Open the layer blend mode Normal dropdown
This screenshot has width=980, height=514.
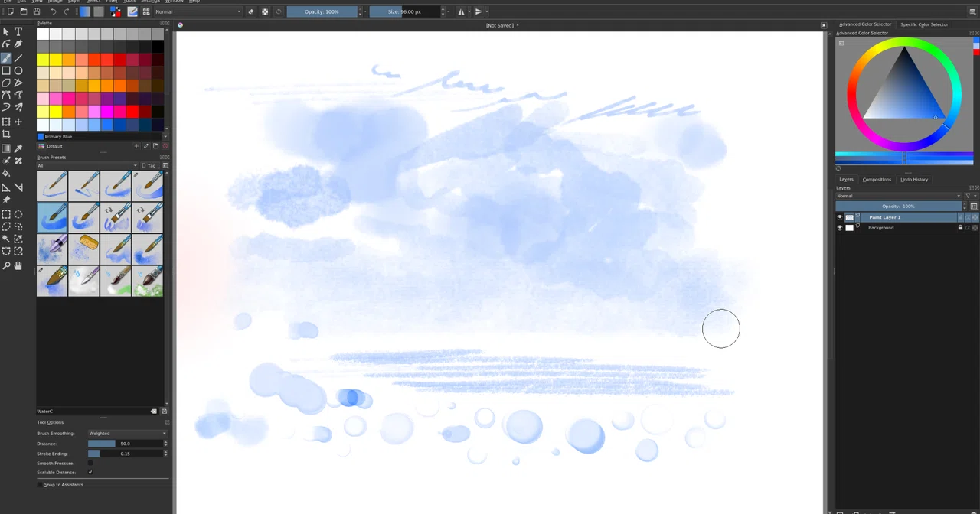pos(898,196)
